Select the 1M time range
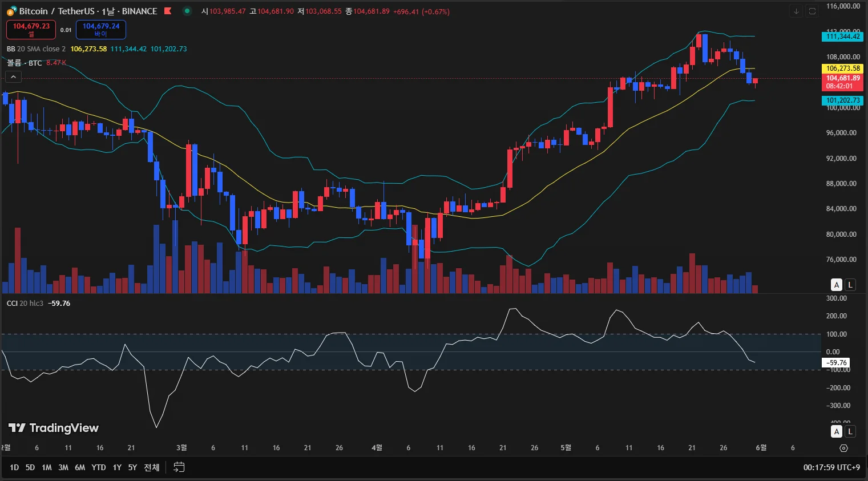 click(47, 467)
